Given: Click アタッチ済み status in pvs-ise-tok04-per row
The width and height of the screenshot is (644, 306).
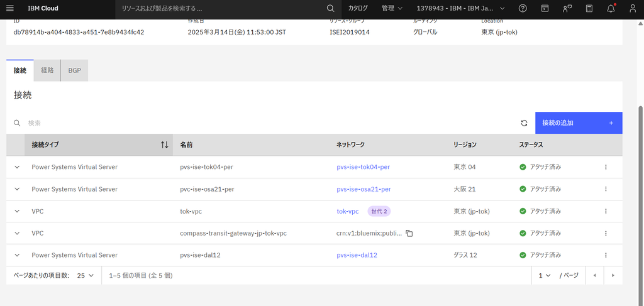Looking at the screenshot, I should coord(540,167).
